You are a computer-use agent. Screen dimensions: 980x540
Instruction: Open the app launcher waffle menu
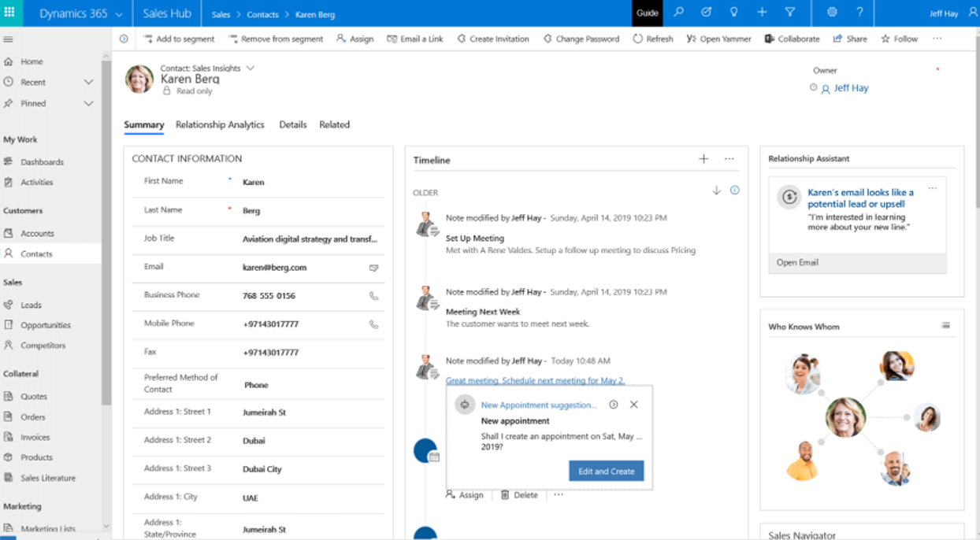tap(9, 13)
